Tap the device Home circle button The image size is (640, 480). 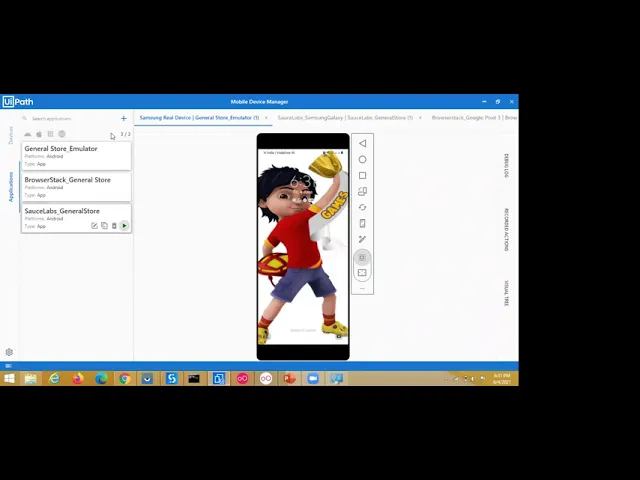tap(362, 160)
